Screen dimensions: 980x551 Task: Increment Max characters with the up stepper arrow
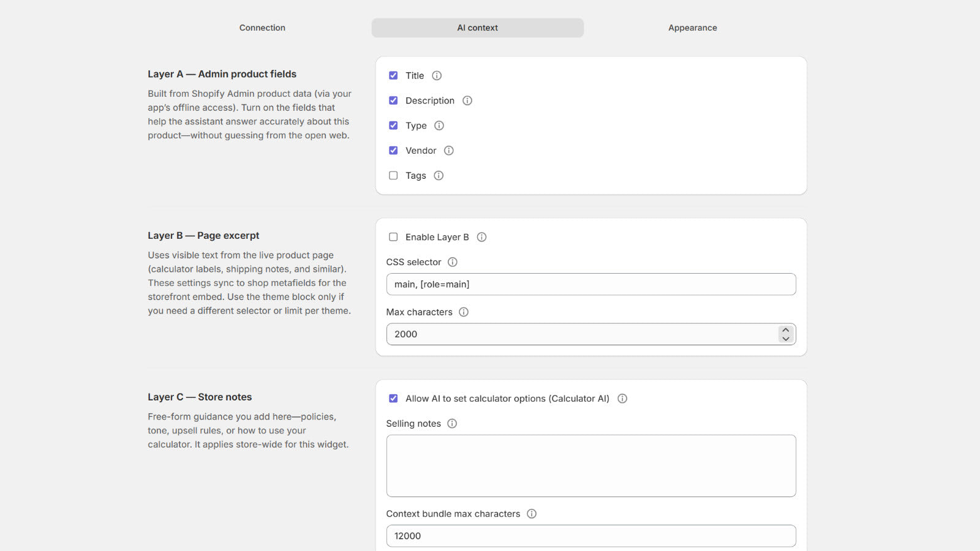pyautogui.click(x=786, y=330)
